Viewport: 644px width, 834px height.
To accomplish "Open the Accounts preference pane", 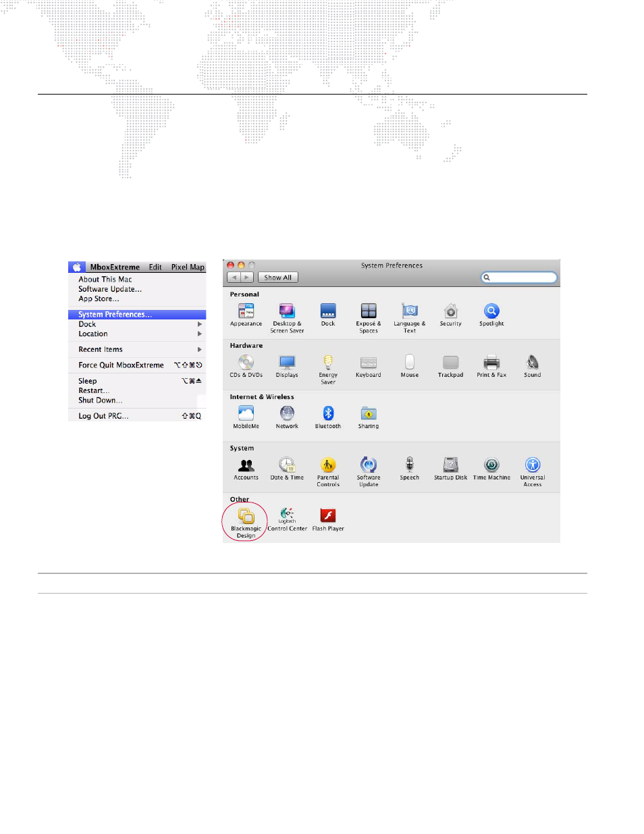I will click(x=246, y=469).
